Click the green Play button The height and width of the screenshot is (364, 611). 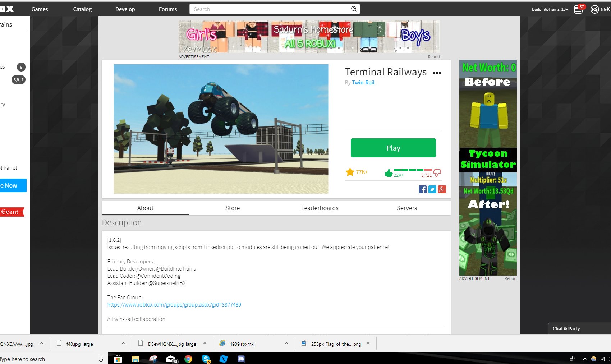click(x=393, y=148)
